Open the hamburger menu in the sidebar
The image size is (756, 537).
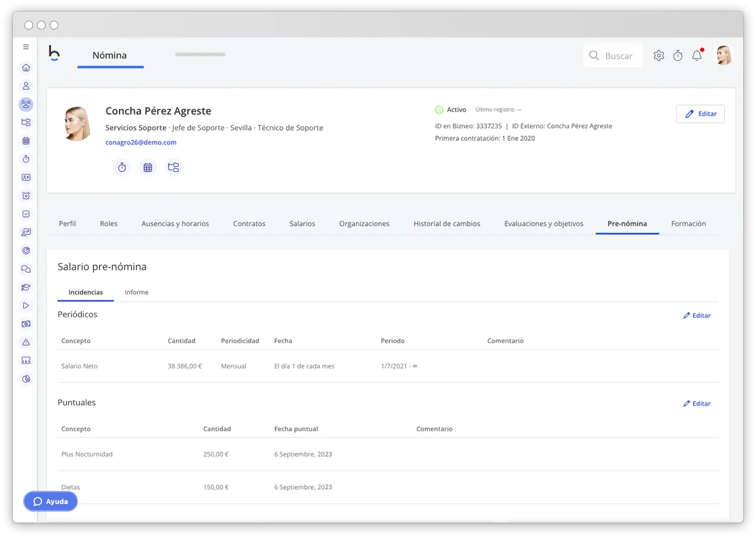tap(26, 47)
